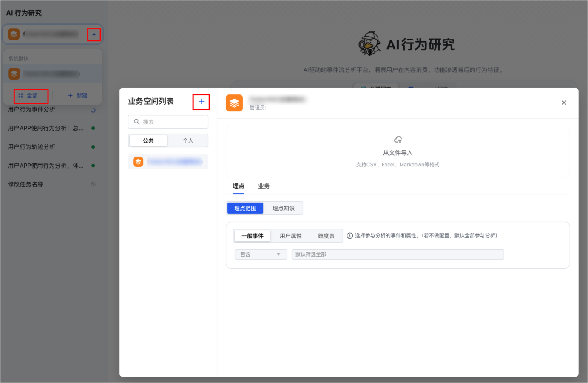Screen dimensions: 588x383
Task: Select the 用户属性 segment
Action: coord(291,236)
